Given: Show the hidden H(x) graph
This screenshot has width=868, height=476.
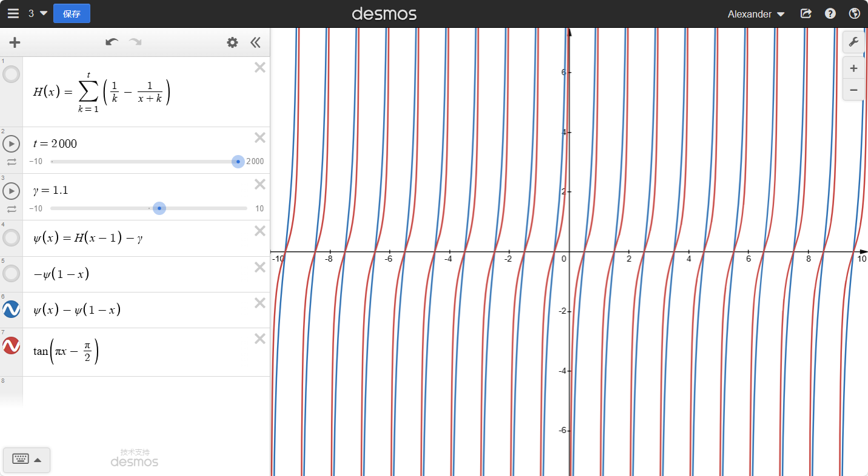Looking at the screenshot, I should click(12, 75).
